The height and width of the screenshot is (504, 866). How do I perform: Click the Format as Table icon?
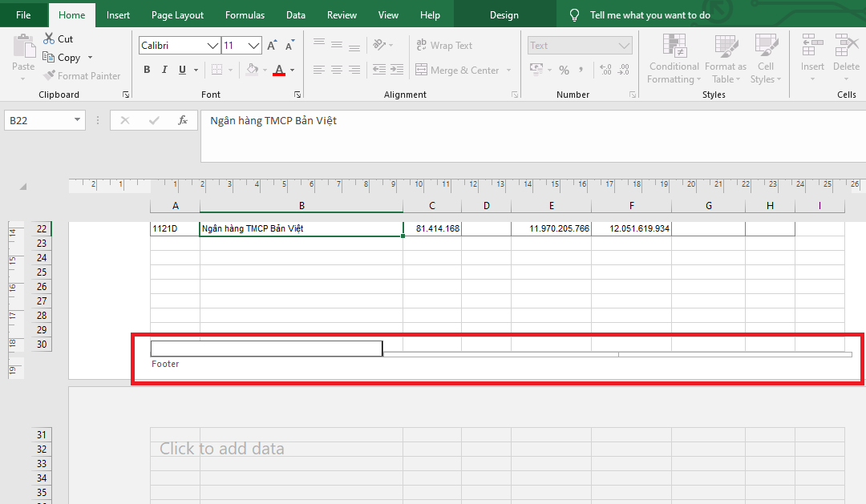(x=725, y=59)
